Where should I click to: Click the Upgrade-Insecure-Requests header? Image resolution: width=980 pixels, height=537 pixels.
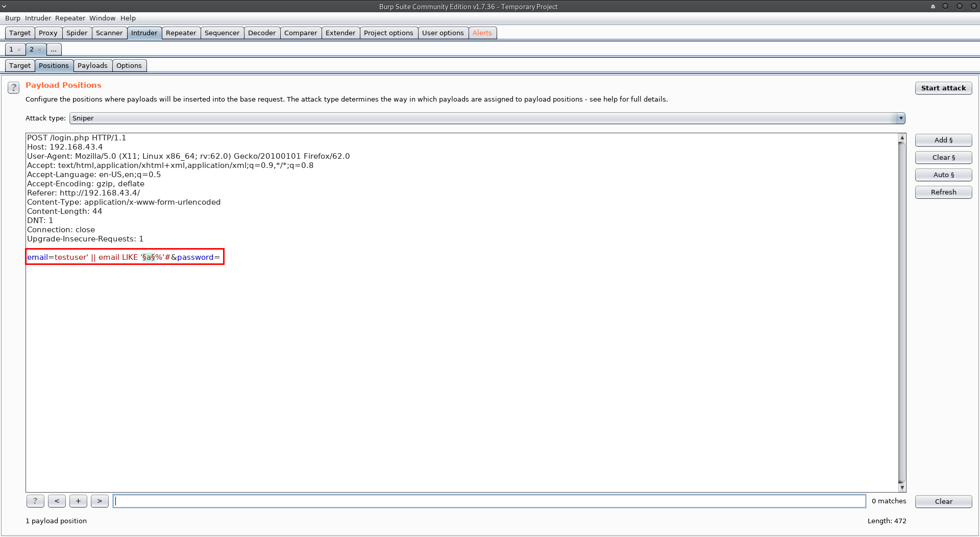[x=85, y=239]
